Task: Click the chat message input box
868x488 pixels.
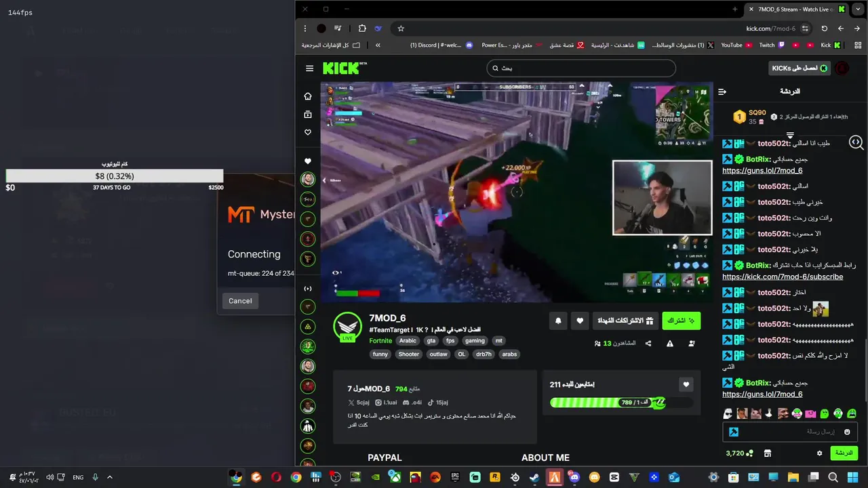Action: click(791, 432)
